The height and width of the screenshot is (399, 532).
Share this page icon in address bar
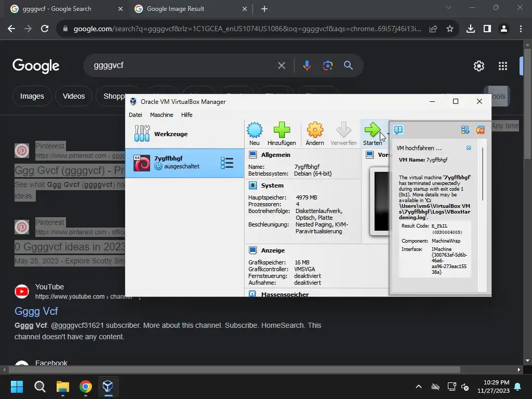[433, 29]
